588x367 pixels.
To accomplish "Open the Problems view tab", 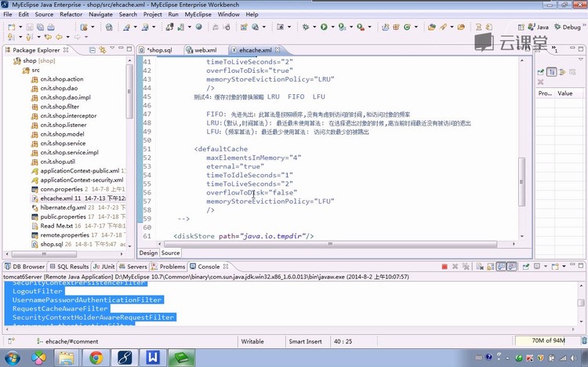I will coord(169,267).
